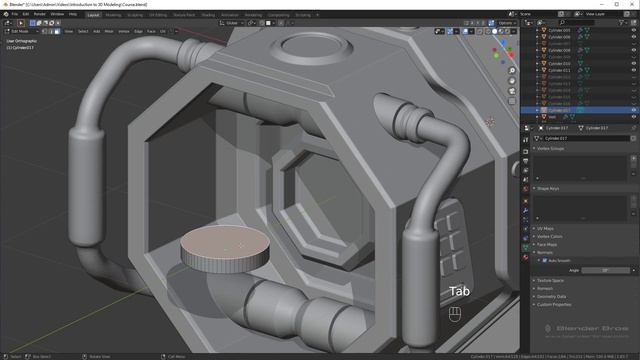Open the Material properties tab icon
The image size is (640, 360).
point(526,258)
